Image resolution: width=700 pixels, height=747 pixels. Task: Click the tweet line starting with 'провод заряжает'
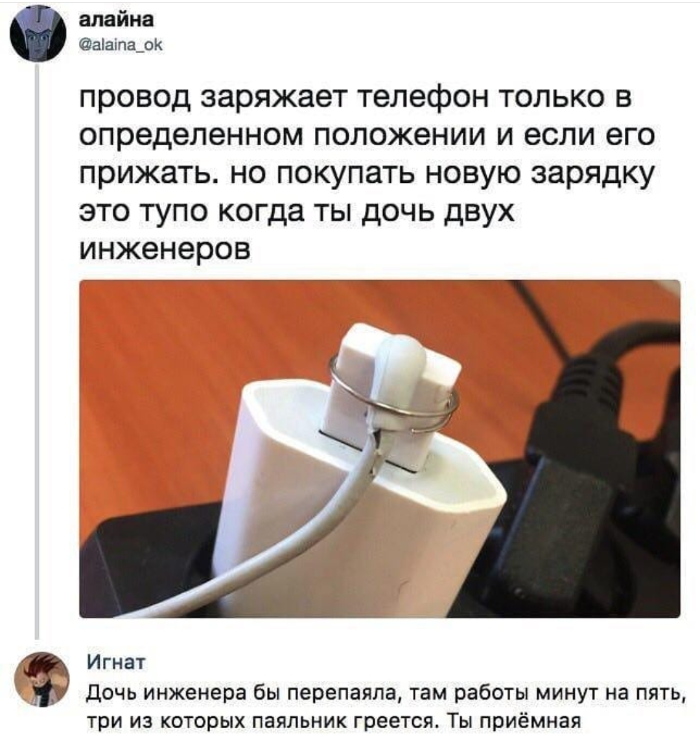[355, 100]
